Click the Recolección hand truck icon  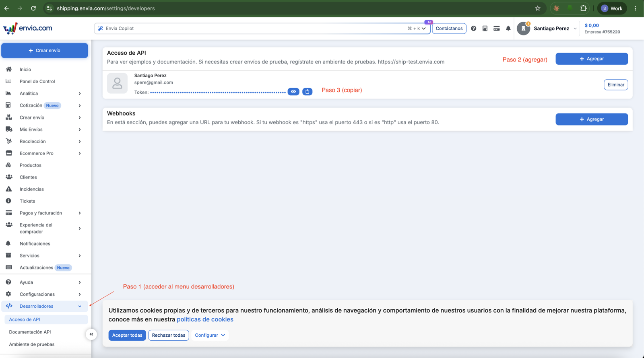pos(8,141)
